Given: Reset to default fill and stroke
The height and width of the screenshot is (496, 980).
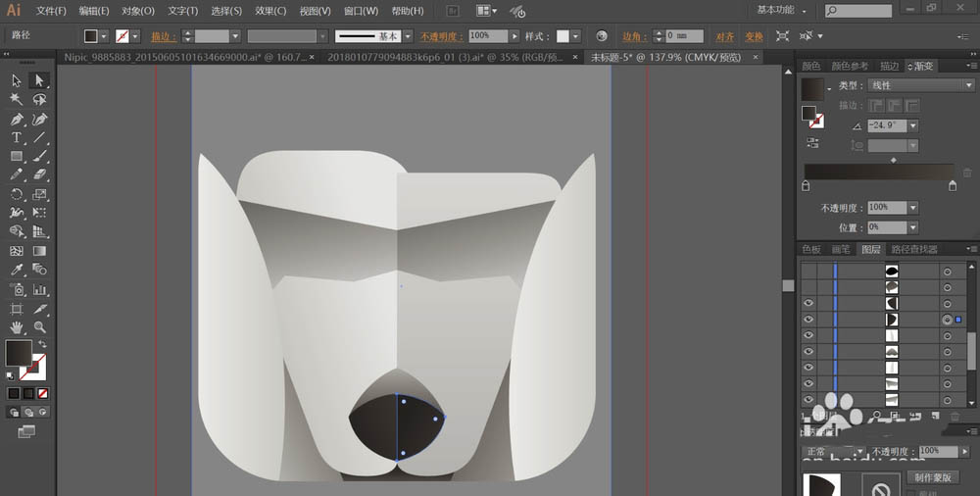Looking at the screenshot, I should pos(10,375).
